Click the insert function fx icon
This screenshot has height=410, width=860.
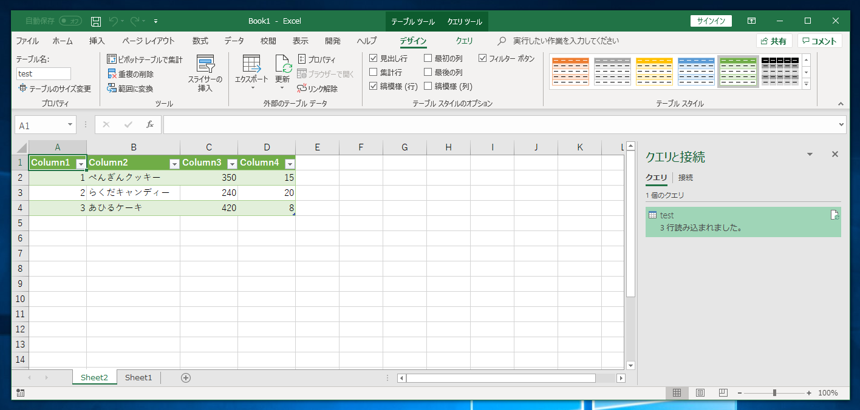150,125
